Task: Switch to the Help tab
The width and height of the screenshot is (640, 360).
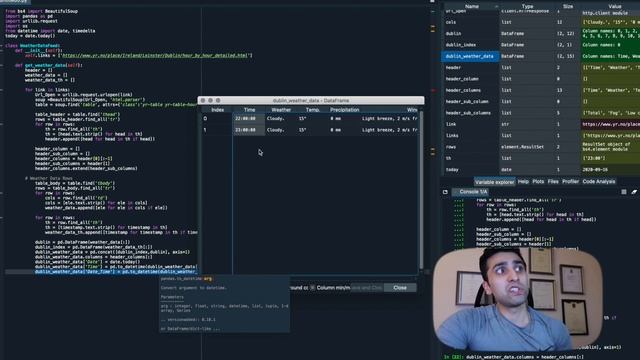Action: click(523, 182)
